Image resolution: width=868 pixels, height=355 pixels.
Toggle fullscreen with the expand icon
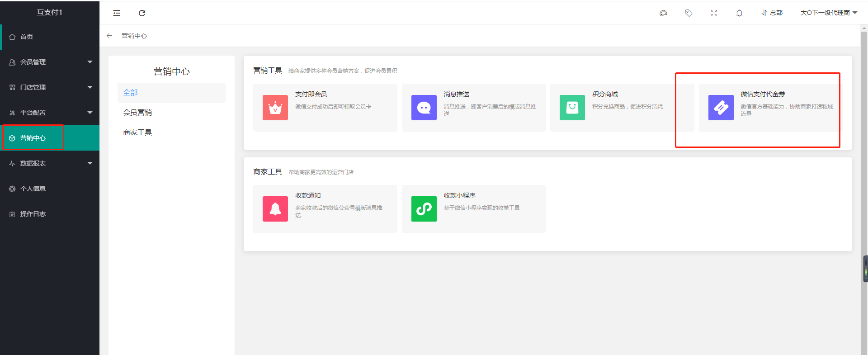(714, 13)
